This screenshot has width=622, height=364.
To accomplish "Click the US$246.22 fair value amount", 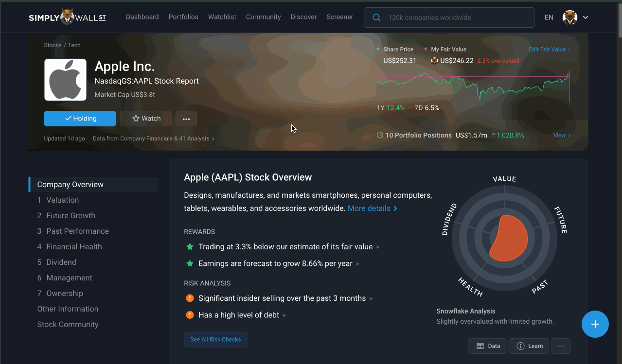I will tap(457, 61).
